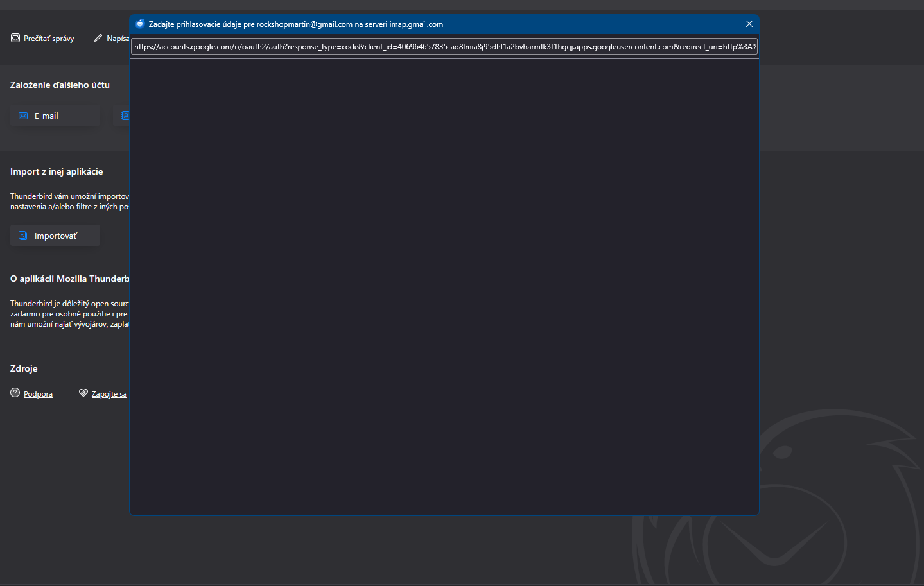Click the 'Thunderbird vám umožní importovať' paragraph
This screenshot has height=586, width=924.
point(70,202)
